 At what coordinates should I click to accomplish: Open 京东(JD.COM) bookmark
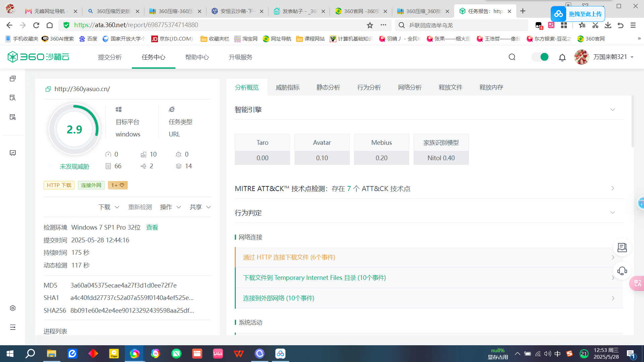173,39
